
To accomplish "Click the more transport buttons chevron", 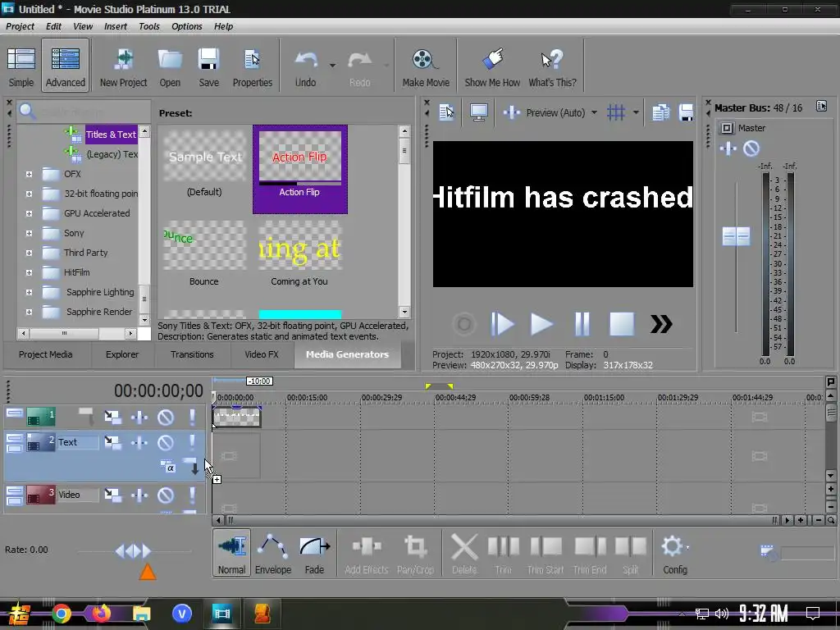I will pyautogui.click(x=661, y=324).
